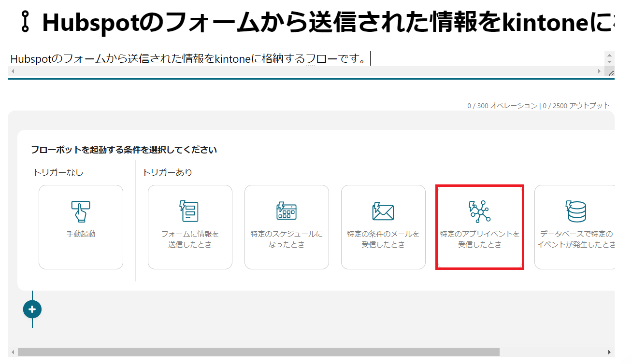Select the email received envelope icon
This screenshot has height=364, width=632.
pyautogui.click(x=383, y=211)
